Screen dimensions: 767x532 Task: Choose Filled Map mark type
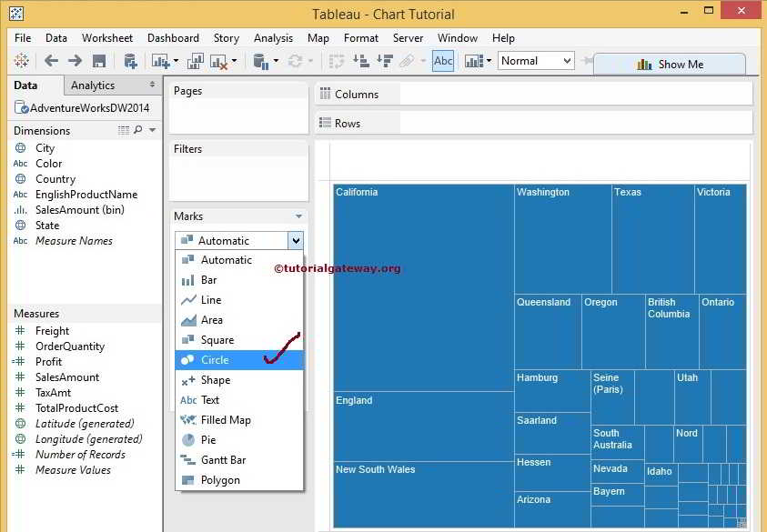point(239,420)
